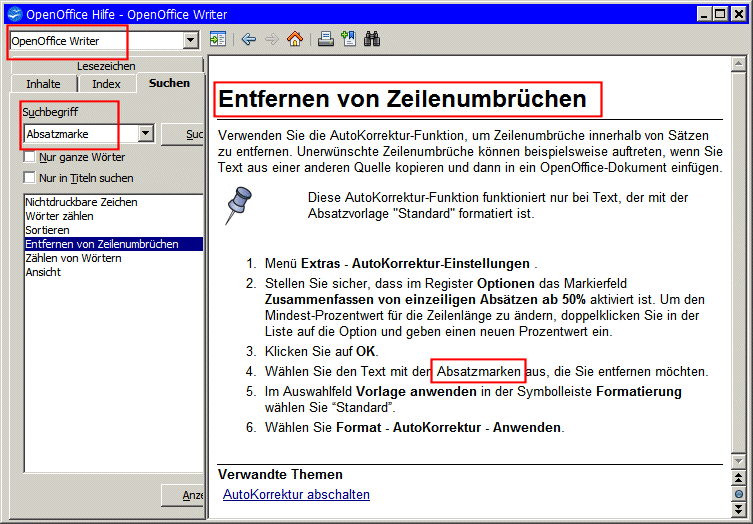This screenshot has width=753, height=524.
Task: Enable the Nur in Titeln suchen checkbox
Action: (29, 178)
